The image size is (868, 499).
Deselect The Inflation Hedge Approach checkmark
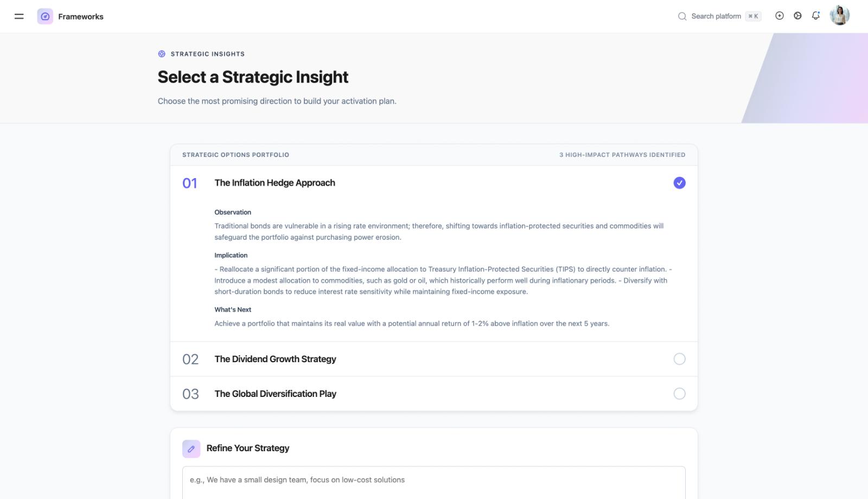pos(679,183)
